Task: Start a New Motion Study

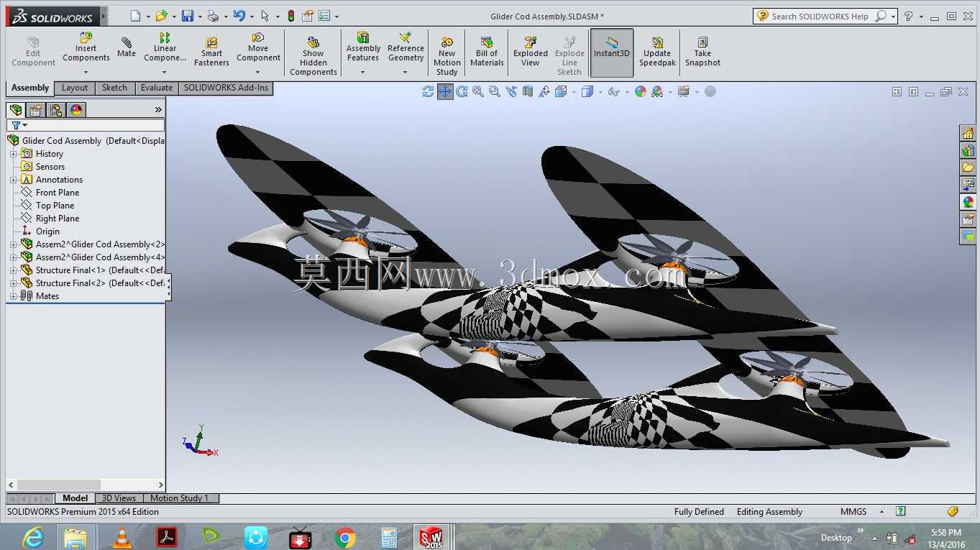Action: click(x=447, y=56)
